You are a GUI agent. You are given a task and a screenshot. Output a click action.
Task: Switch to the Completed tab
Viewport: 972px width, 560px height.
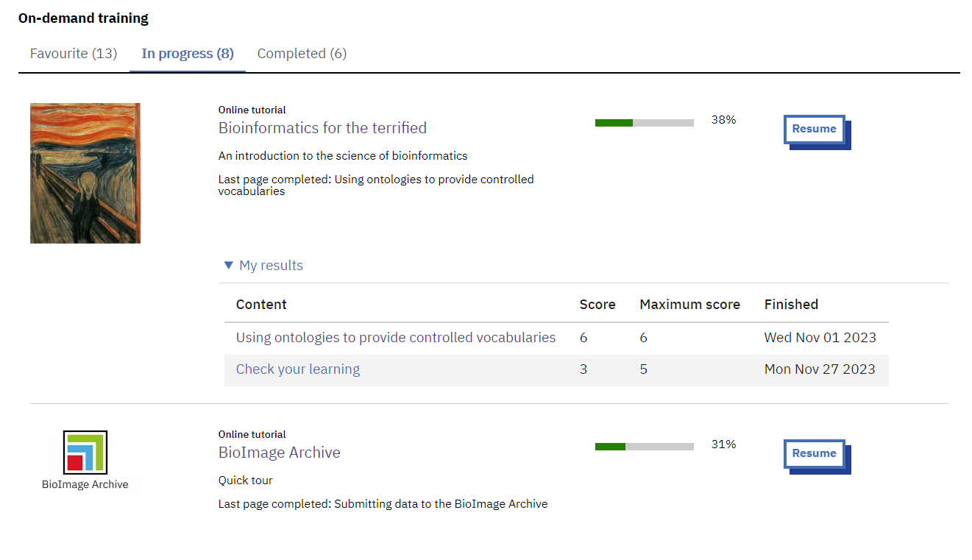tap(302, 53)
